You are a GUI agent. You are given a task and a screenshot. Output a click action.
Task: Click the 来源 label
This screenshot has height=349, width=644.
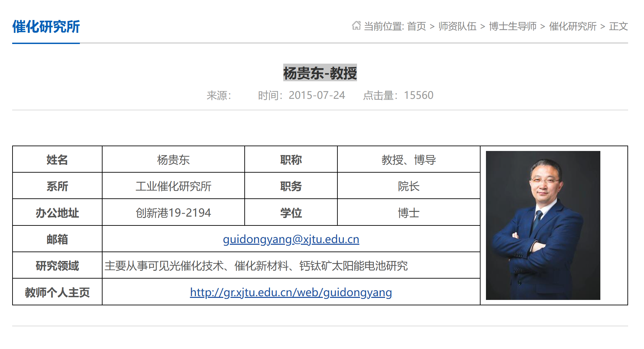[219, 95]
